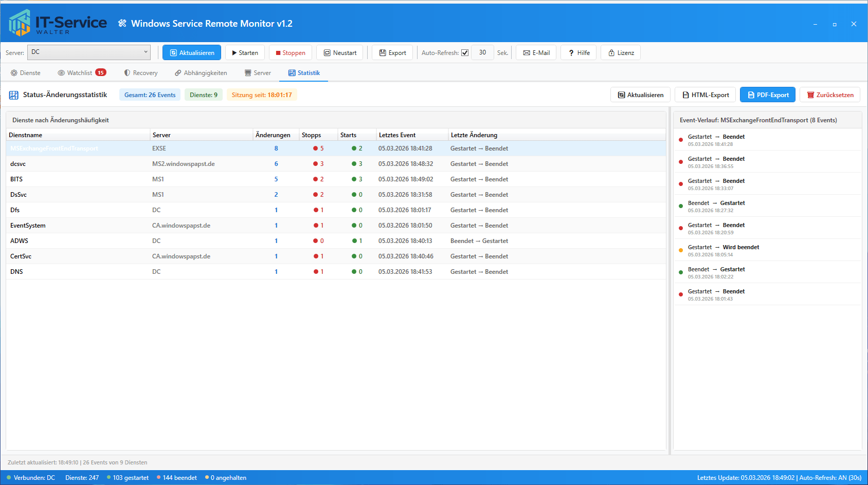Image resolution: width=868 pixels, height=485 pixels.
Task: Sort by the Letztes Event column header
Action: click(397, 135)
